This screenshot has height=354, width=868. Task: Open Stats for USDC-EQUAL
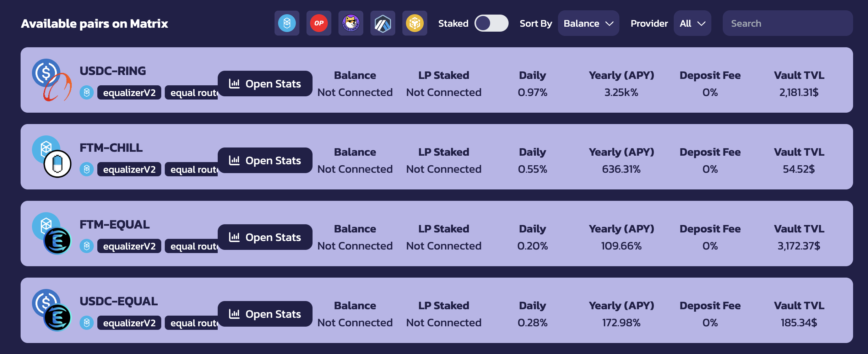point(265,314)
